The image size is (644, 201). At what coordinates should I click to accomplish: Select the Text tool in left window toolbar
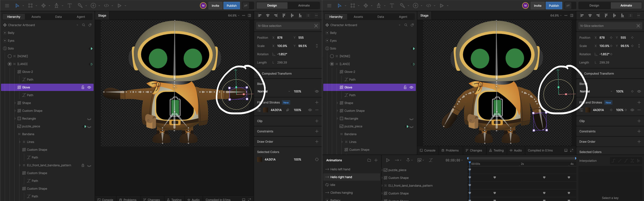(70, 6)
